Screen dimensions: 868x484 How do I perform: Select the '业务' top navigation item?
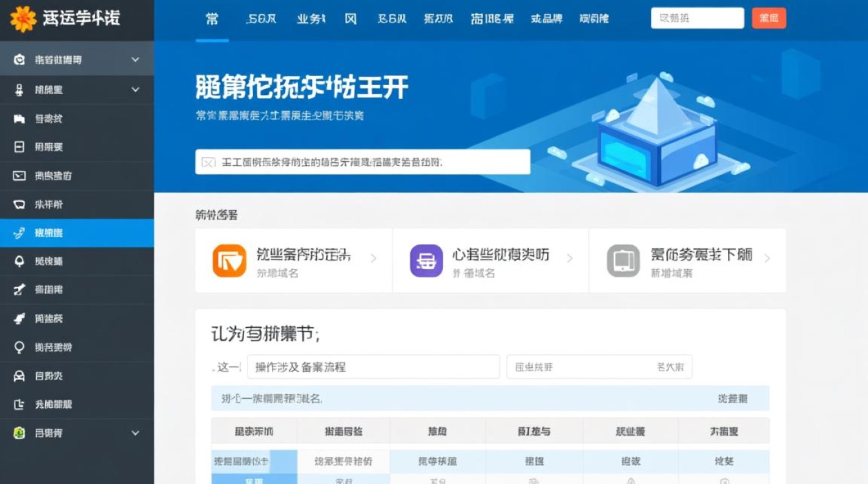(x=310, y=19)
